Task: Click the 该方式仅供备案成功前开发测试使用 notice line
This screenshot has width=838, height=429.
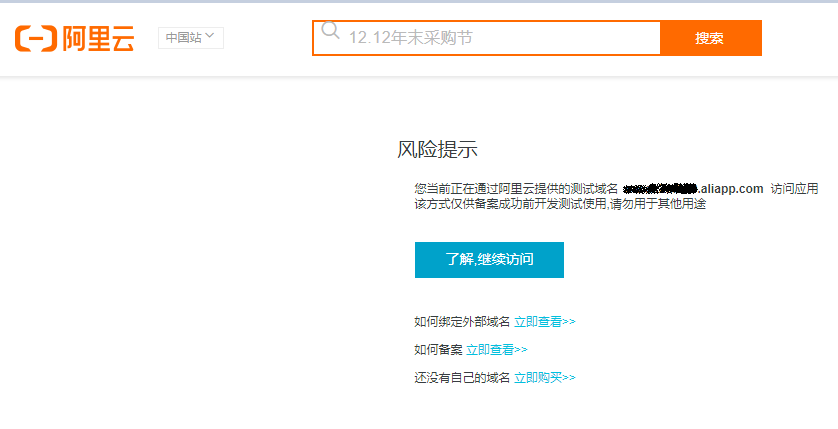Action: pyautogui.click(x=560, y=204)
